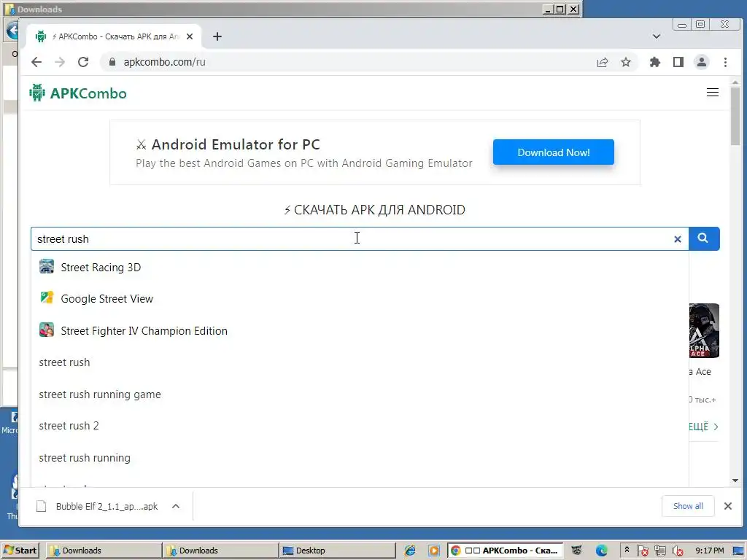
Task: Click the APKCombo Chrome taskbar button
Action: click(x=506, y=551)
